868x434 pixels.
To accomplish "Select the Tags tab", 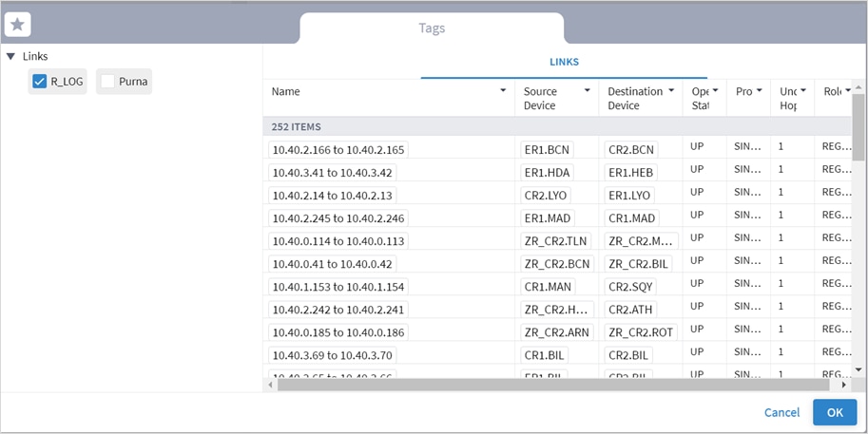I will (x=432, y=28).
